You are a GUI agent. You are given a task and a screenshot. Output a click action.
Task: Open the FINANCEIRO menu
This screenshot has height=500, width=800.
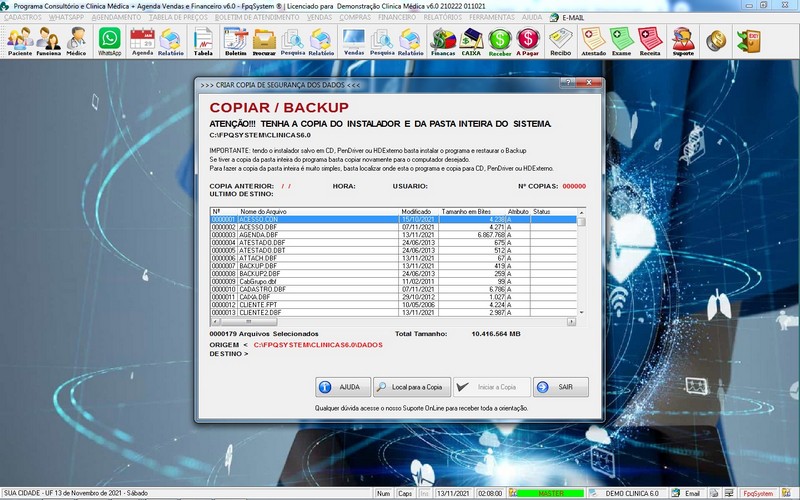click(x=397, y=17)
